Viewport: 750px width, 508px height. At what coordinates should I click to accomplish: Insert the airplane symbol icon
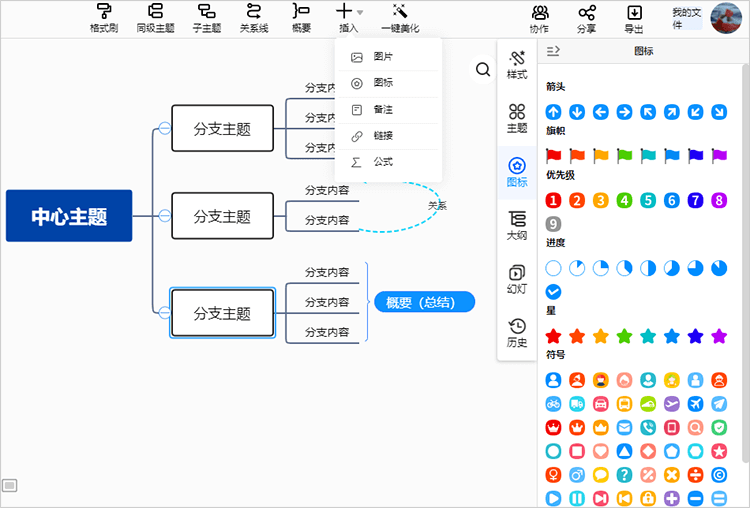pos(695,404)
